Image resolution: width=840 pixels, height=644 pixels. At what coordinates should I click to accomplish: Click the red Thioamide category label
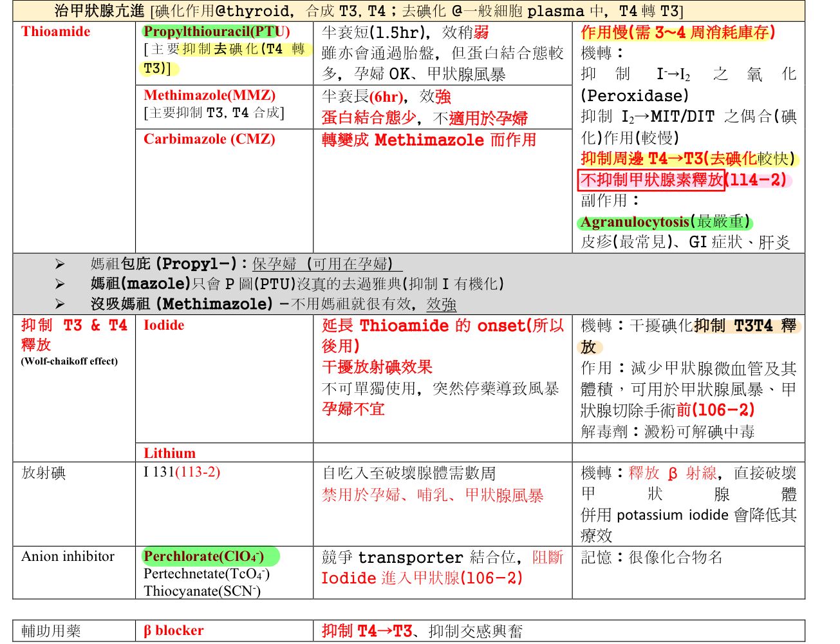point(56,32)
